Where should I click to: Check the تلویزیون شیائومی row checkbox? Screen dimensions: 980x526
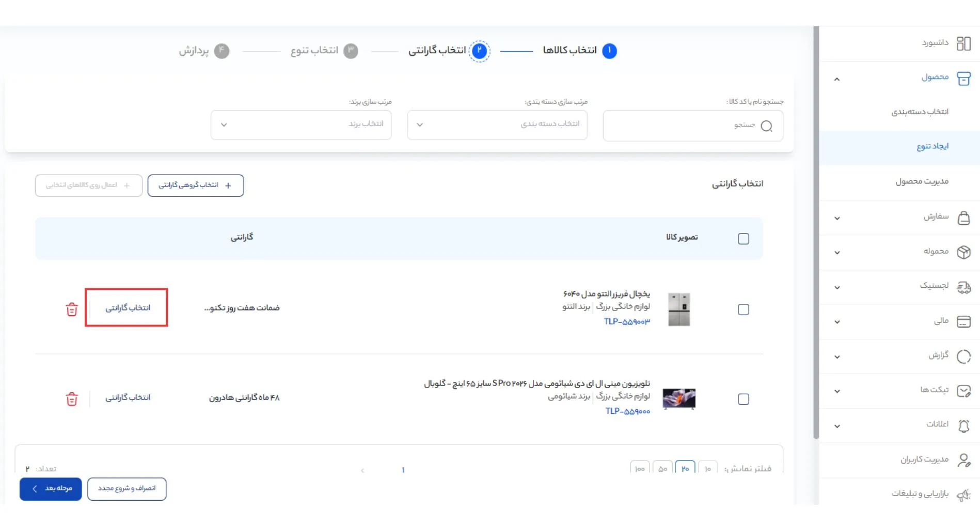[743, 399]
